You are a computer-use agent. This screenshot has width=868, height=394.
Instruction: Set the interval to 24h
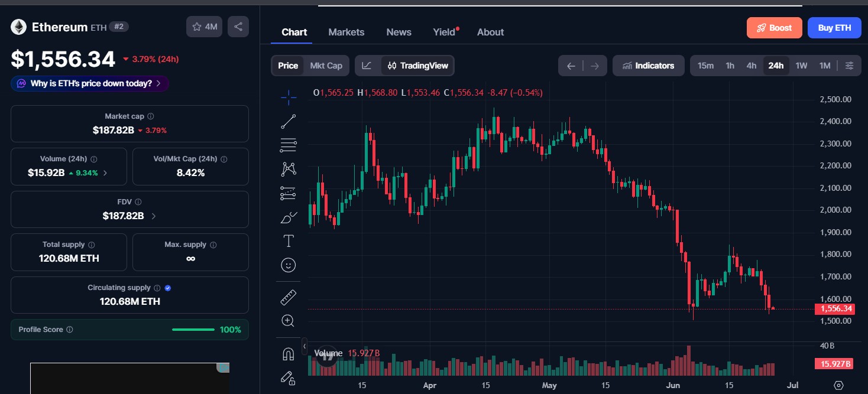point(776,66)
